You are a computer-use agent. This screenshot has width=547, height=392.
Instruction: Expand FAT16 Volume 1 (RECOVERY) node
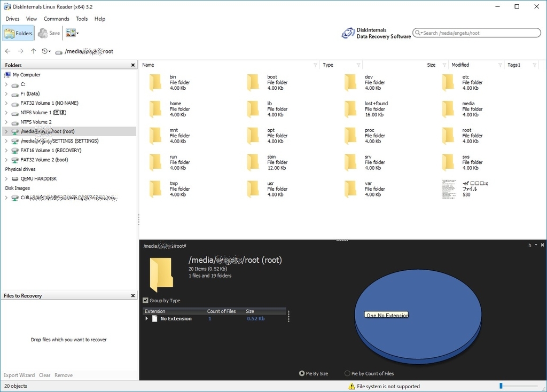click(x=6, y=150)
